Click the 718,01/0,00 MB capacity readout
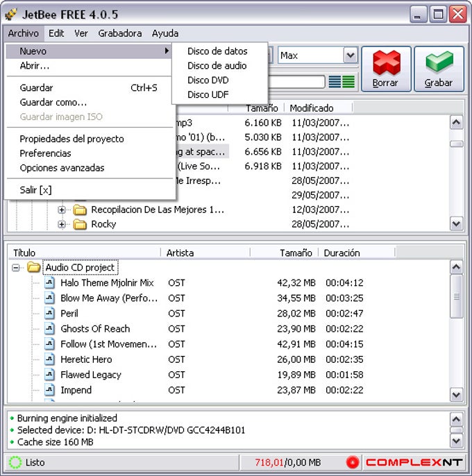472x476 pixels. click(287, 462)
